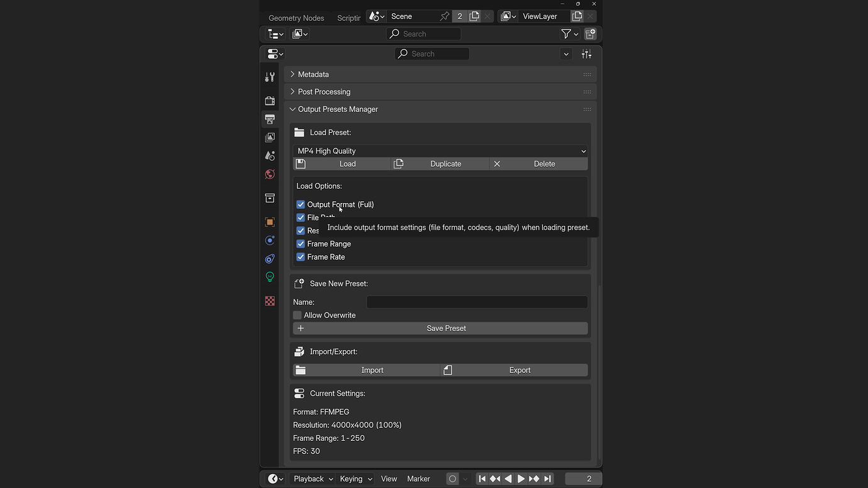Open the Output properties tab
868x488 pixels.
tap(270, 119)
